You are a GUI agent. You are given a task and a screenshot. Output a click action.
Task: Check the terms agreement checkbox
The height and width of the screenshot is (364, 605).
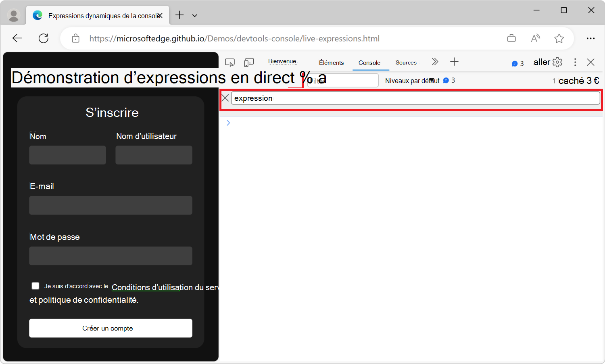[35, 285]
